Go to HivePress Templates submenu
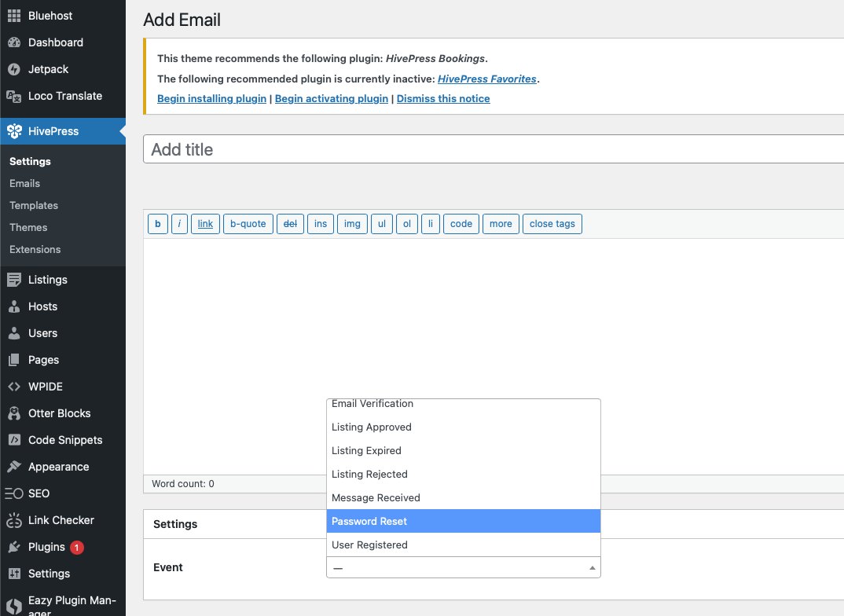844x616 pixels. [x=34, y=206]
